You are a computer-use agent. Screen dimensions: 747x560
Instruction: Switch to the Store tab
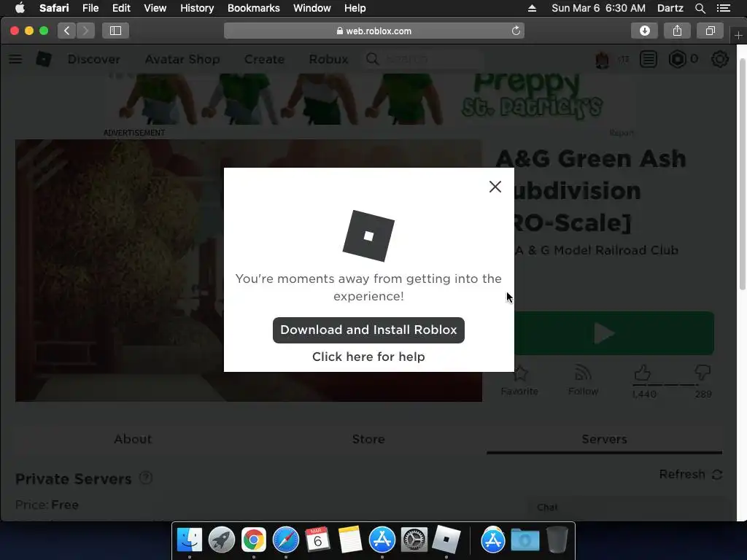tap(368, 439)
